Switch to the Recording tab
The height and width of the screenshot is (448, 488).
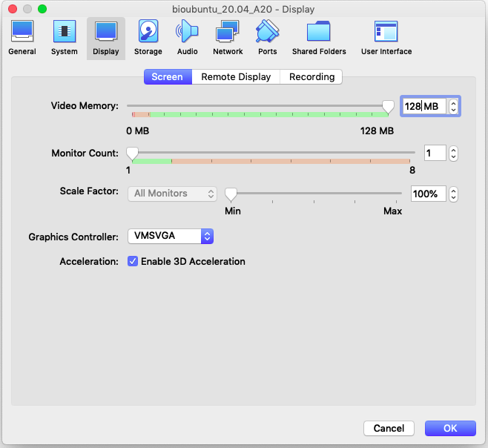[x=311, y=77]
